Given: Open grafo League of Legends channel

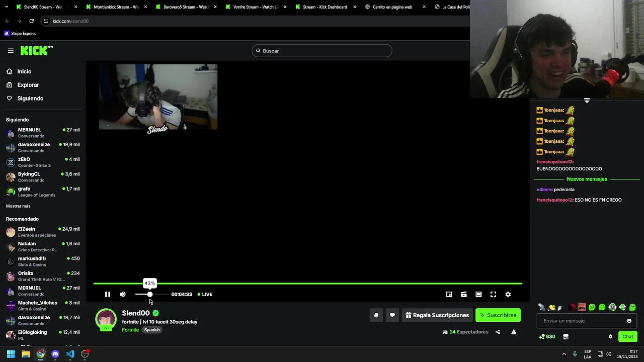Looking at the screenshot, I should click(43, 192).
